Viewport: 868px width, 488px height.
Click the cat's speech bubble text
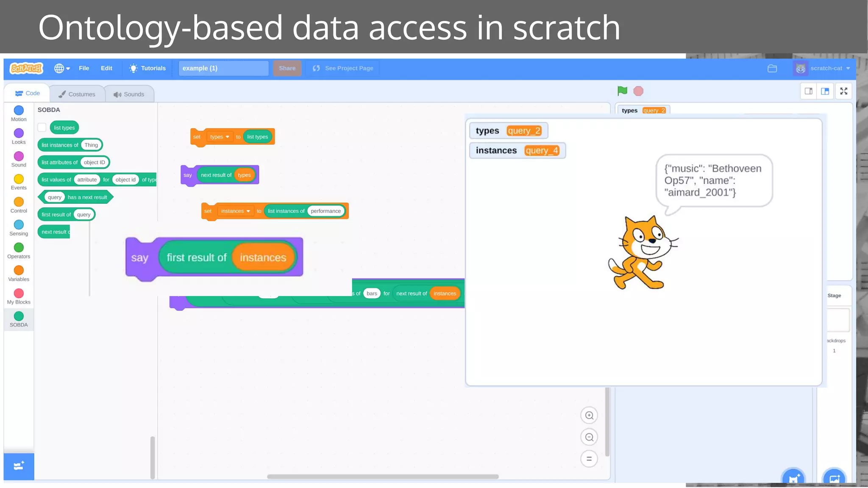click(713, 180)
